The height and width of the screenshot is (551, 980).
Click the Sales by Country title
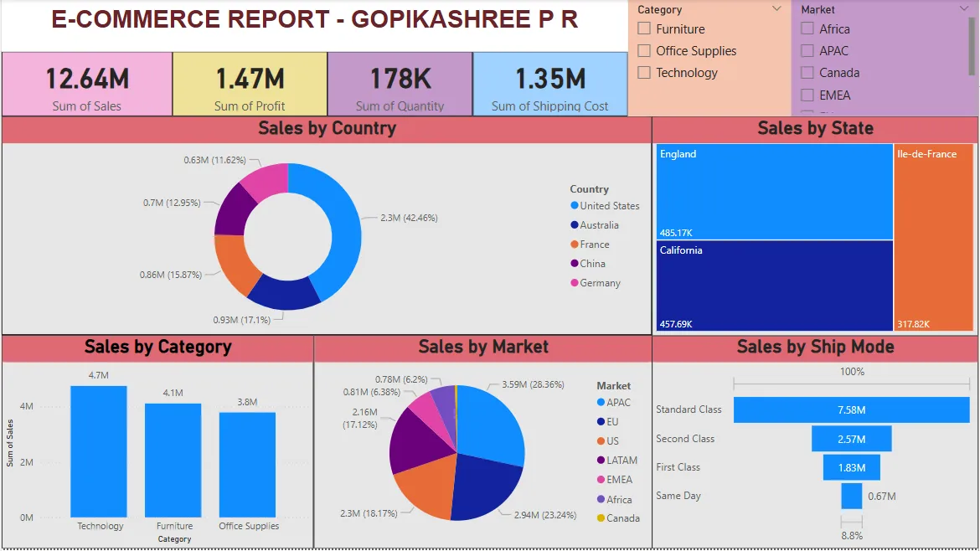327,128
